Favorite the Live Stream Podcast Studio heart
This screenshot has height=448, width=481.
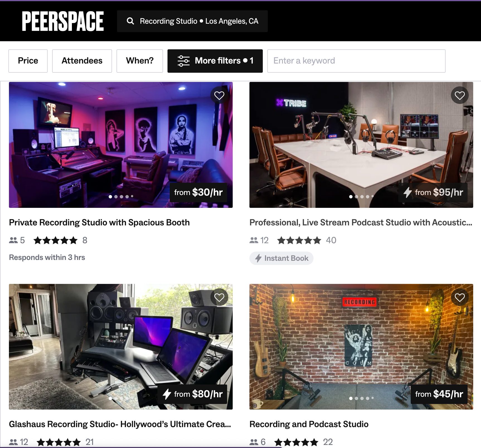coord(460,96)
